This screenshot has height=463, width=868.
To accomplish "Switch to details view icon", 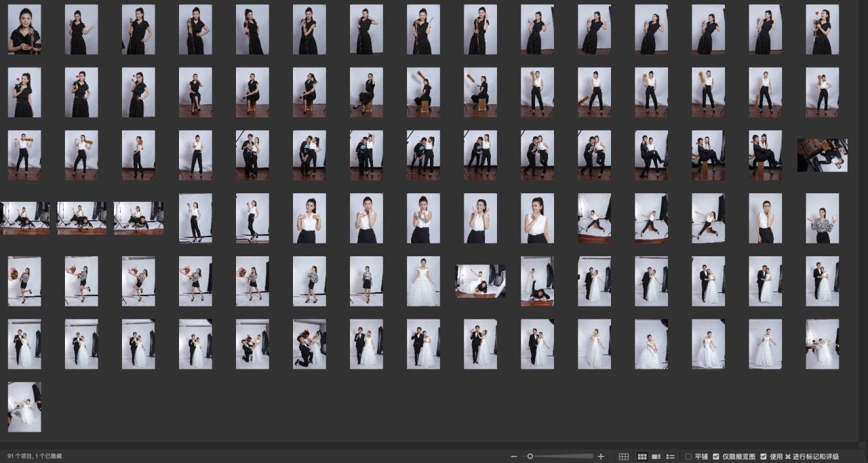I will point(656,457).
